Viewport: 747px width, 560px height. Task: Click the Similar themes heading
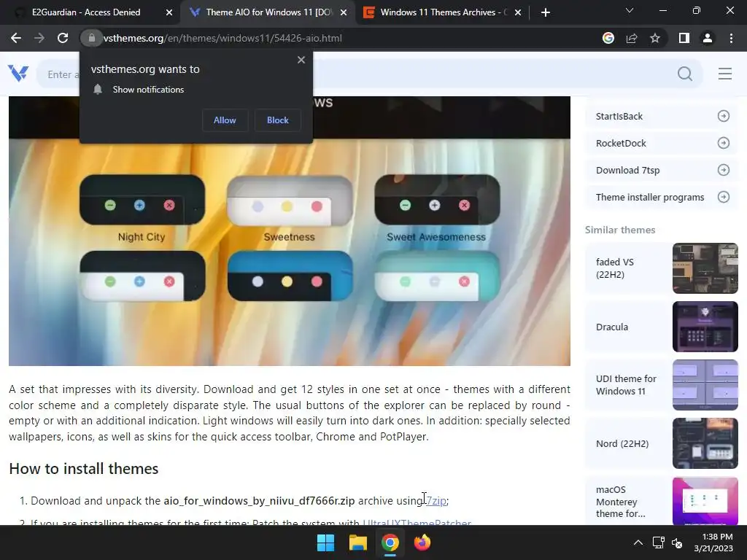(x=620, y=230)
